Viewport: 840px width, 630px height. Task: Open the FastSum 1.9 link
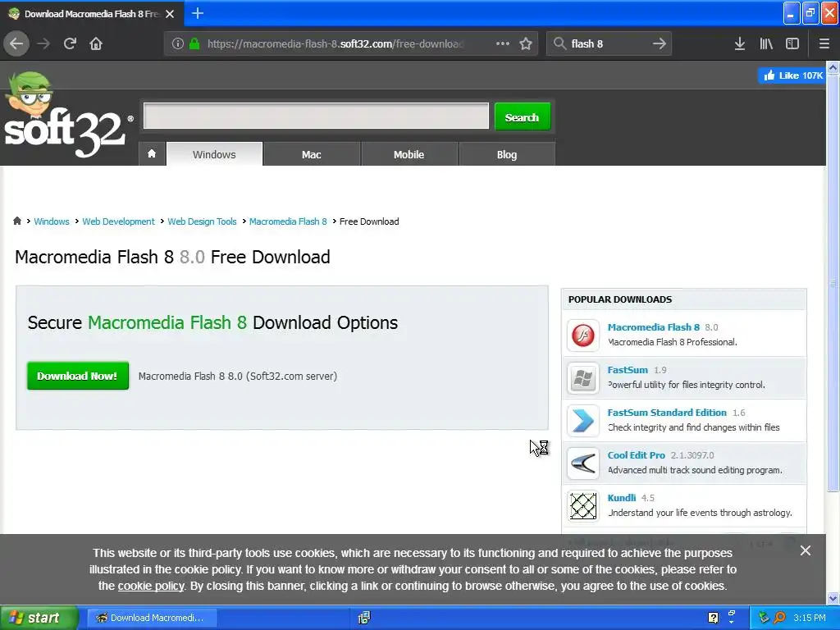pyautogui.click(x=628, y=370)
